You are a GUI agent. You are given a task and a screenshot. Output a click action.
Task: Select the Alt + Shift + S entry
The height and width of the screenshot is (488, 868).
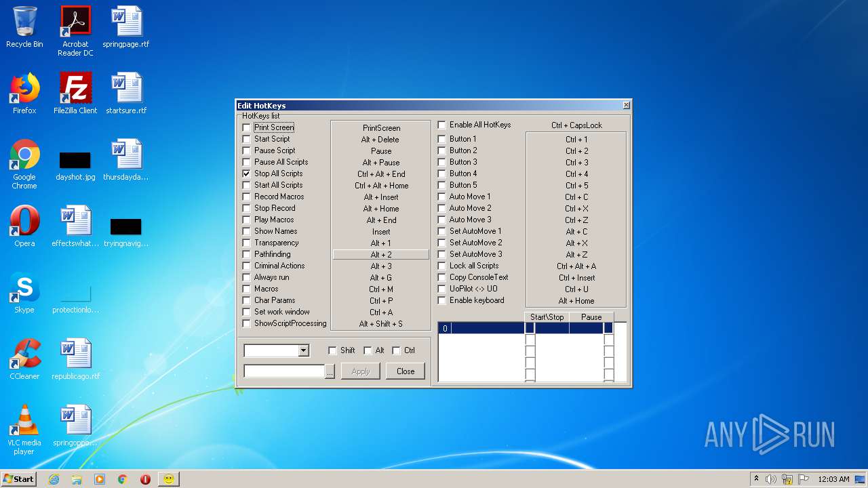coord(381,324)
